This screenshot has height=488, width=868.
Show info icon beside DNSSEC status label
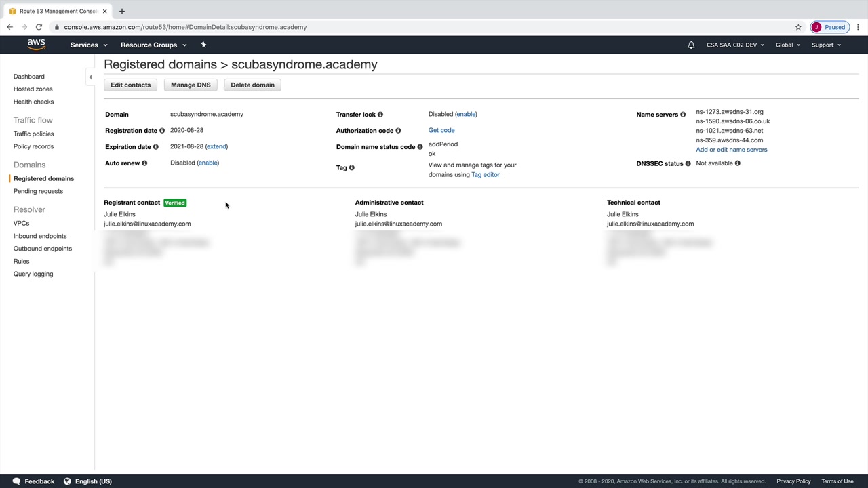pyautogui.click(x=688, y=163)
